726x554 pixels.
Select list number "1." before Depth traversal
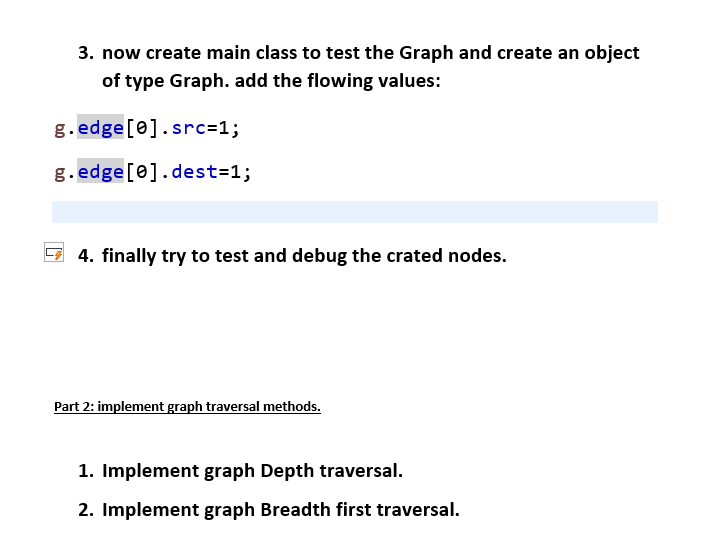point(86,471)
